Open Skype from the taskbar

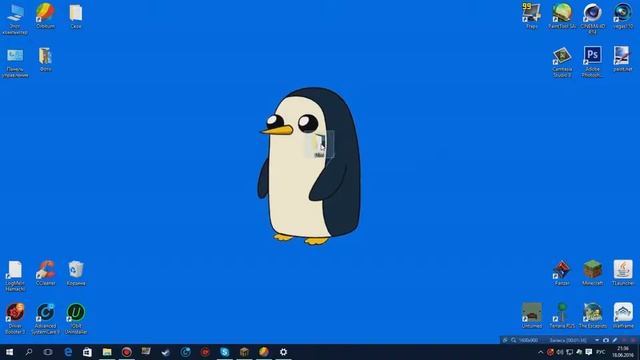224,352
